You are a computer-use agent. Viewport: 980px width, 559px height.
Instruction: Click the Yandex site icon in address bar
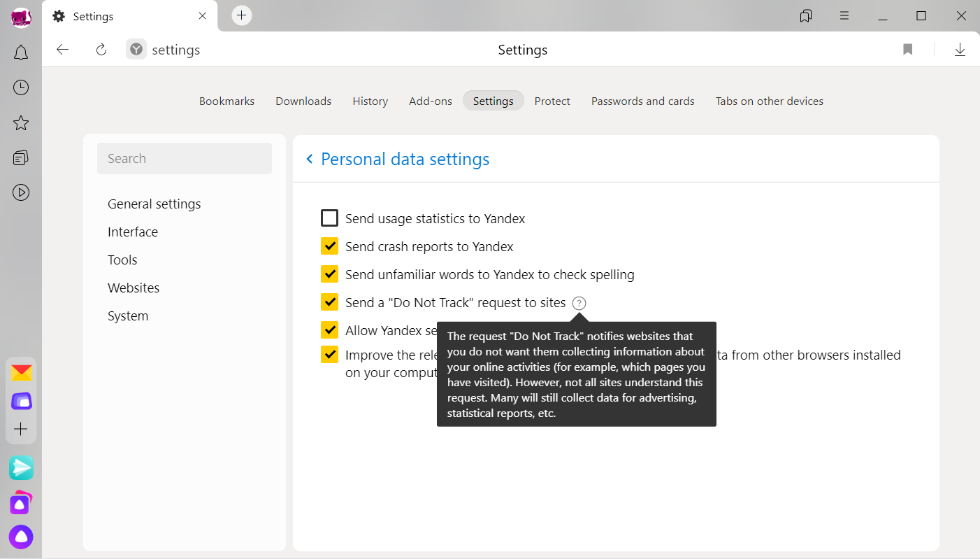pyautogui.click(x=136, y=50)
